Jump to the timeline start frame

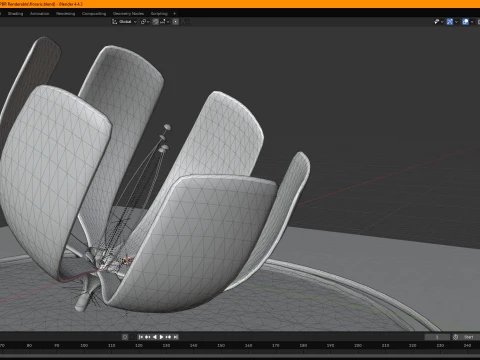[x=141, y=337]
